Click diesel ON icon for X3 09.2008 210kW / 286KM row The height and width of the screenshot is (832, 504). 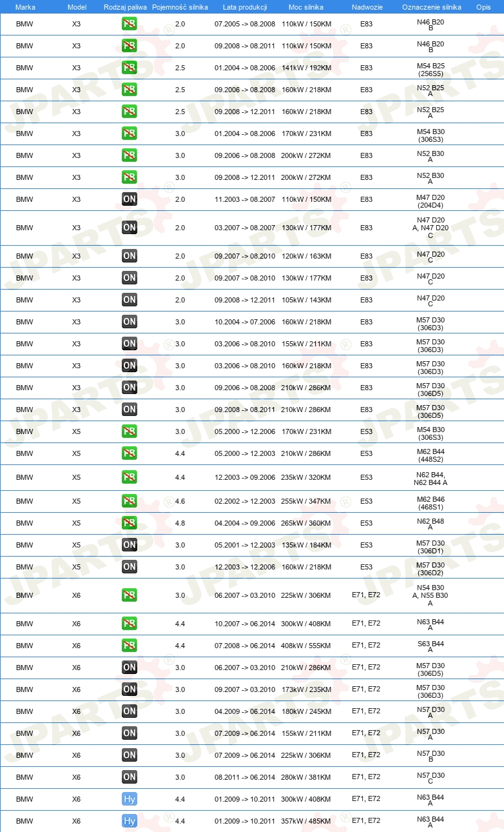pos(130,410)
